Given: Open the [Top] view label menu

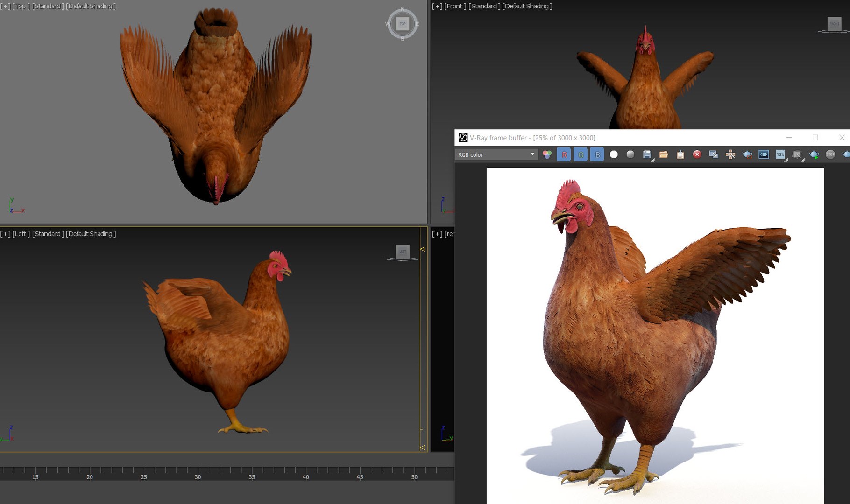Looking at the screenshot, I should click(x=21, y=6).
